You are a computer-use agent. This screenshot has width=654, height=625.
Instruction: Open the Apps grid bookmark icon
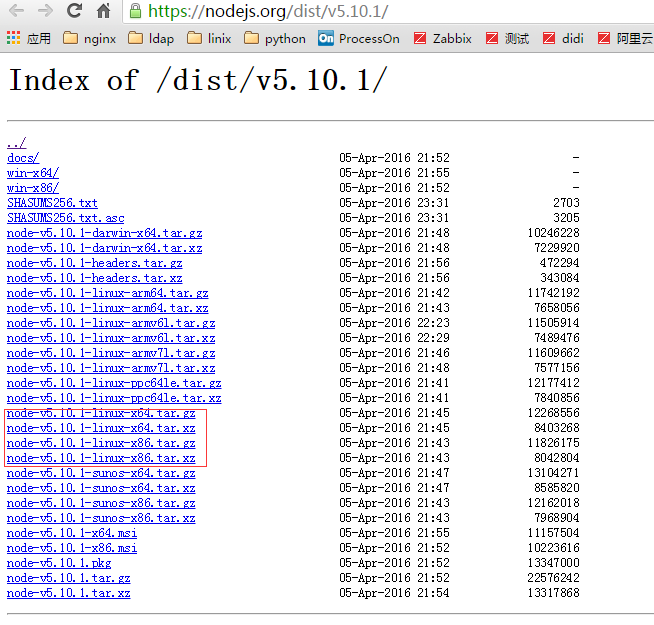pos(13,39)
